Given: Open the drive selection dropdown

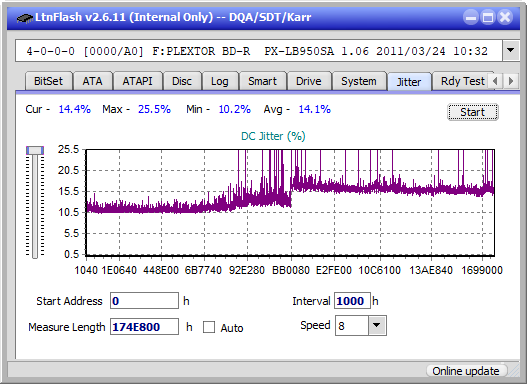Looking at the screenshot, I should (511, 51).
